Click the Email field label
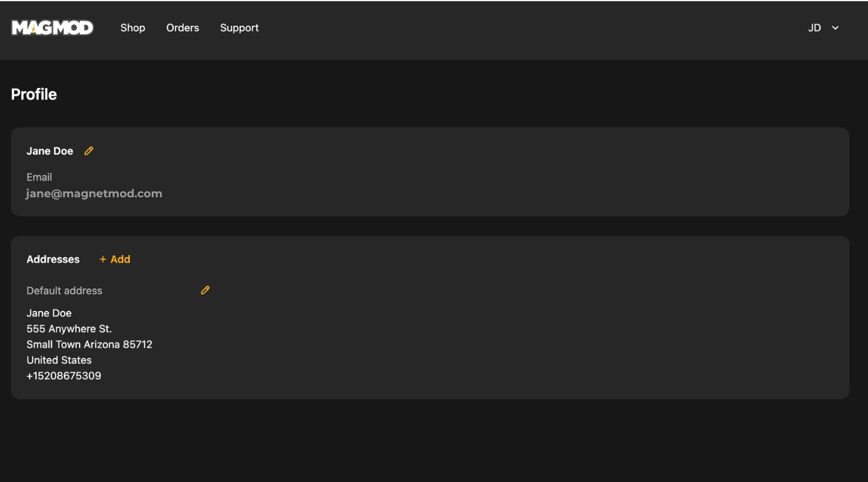The image size is (868, 482). [39, 177]
